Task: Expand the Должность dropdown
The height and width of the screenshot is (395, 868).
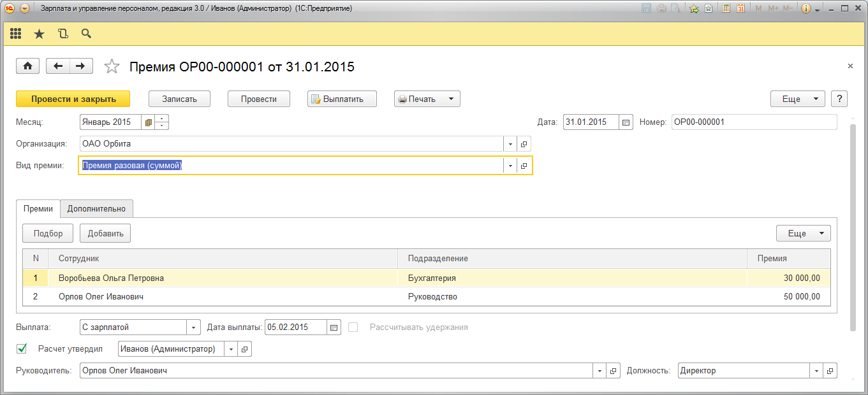Action: pyautogui.click(x=816, y=371)
